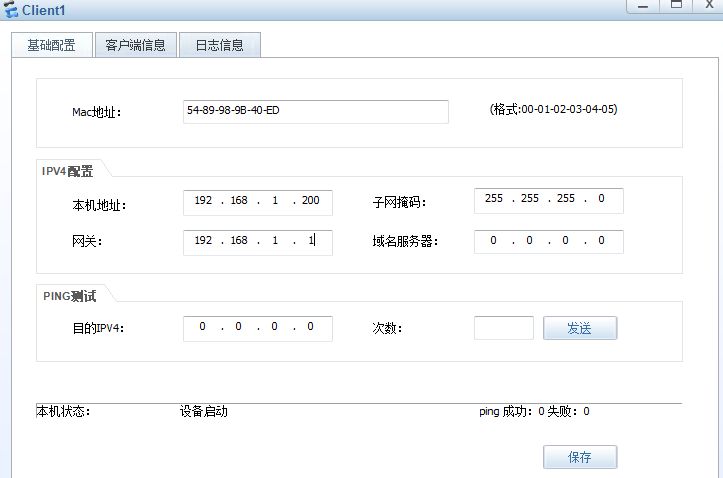
Task: Click first octet 192 of 网关
Action: 204,241
